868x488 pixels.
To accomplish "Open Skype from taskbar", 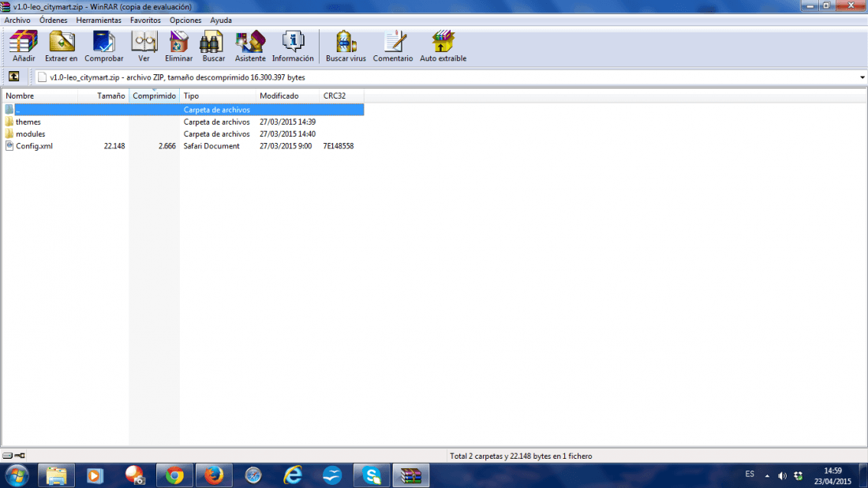I will point(372,476).
